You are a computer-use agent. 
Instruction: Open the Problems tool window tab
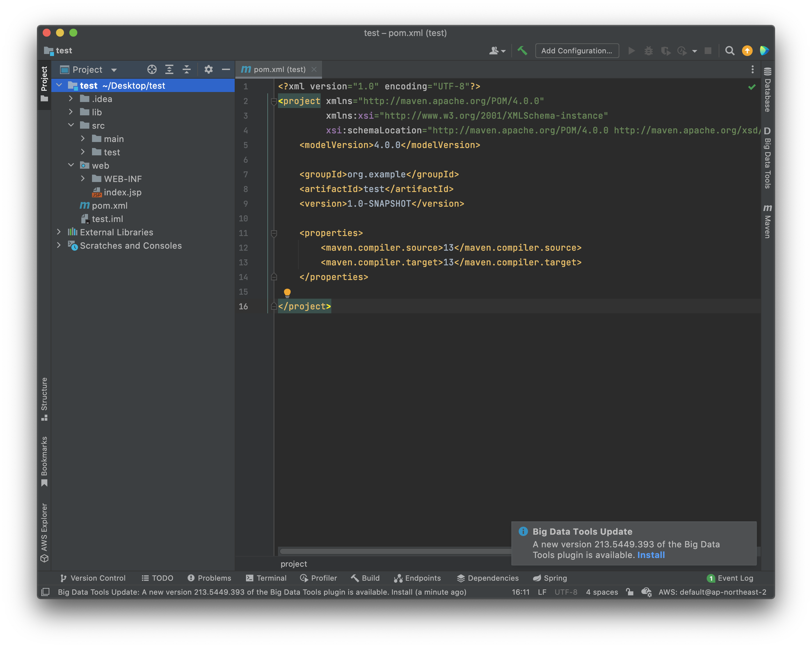[209, 578]
